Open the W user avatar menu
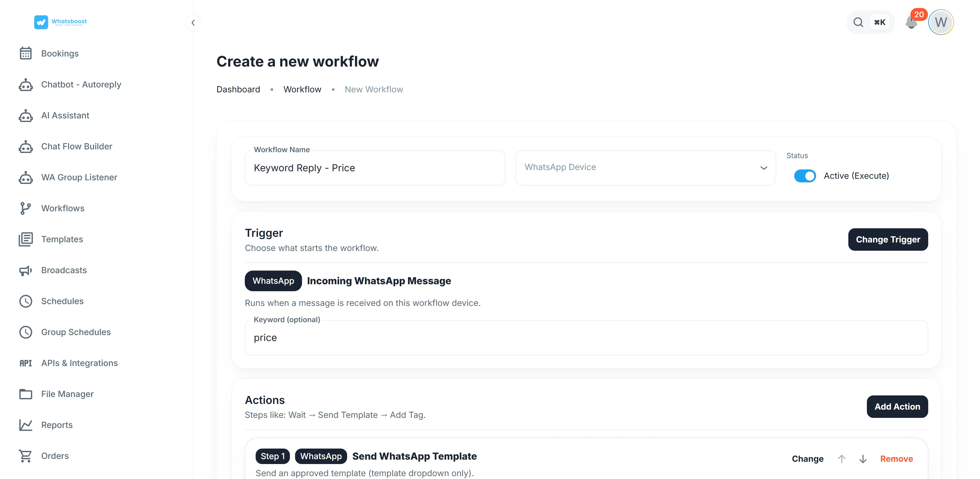This screenshot has width=980, height=479. click(x=941, y=22)
